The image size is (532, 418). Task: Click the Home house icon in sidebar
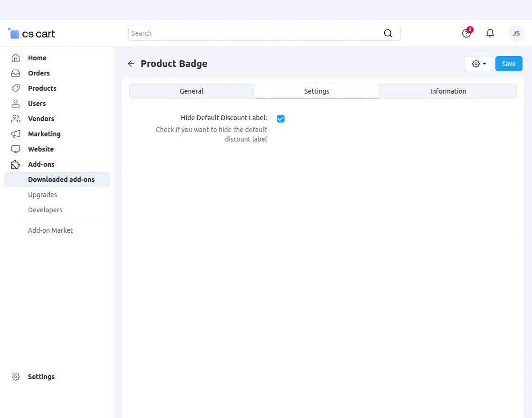16,58
